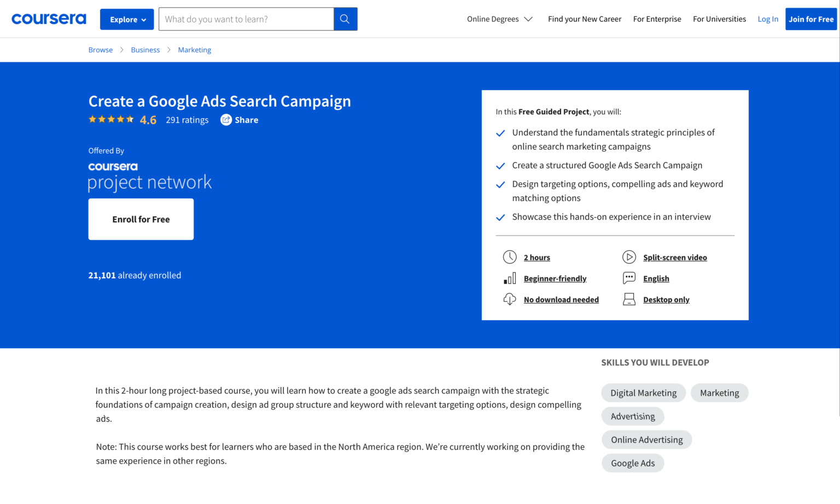This screenshot has width=840, height=504.
Task: Click the course title heading
Action: click(x=220, y=102)
